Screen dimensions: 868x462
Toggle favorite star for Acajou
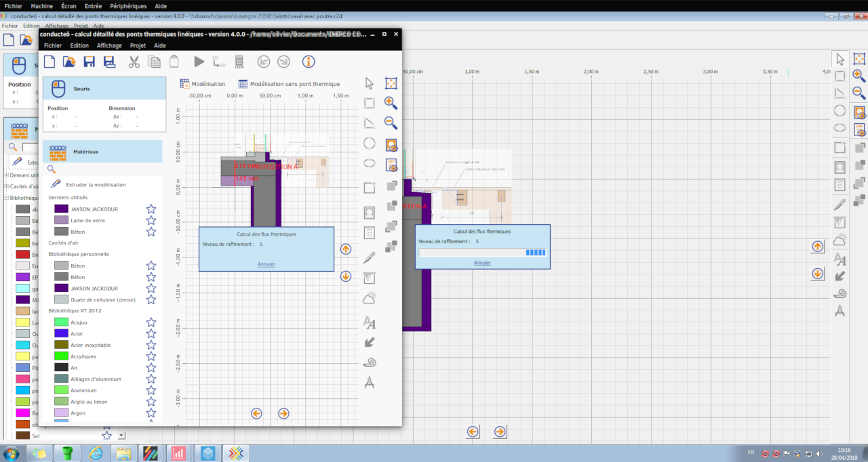point(151,322)
